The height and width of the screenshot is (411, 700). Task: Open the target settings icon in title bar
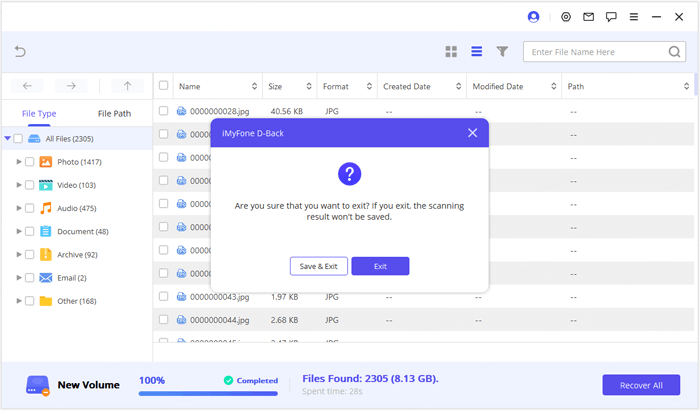pos(566,17)
